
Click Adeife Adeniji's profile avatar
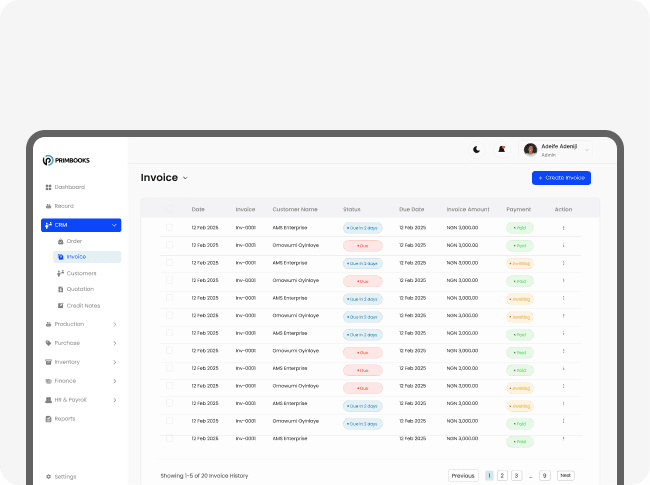tap(530, 150)
